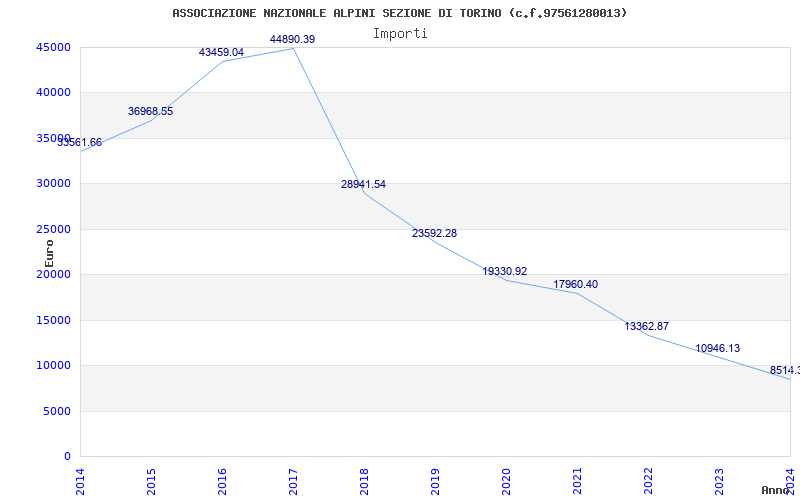The width and height of the screenshot is (800, 500).
Task: Click the data label 43459.04
Action: coord(221,52)
